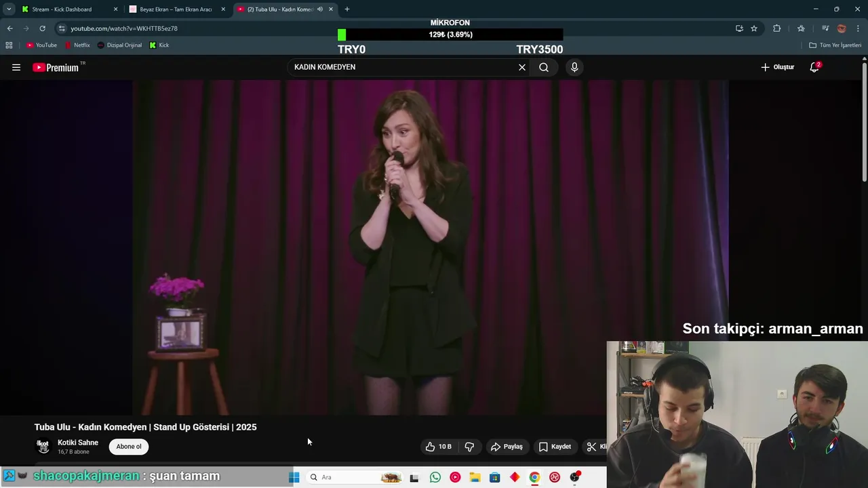Open Netflix bookmark

[77, 45]
